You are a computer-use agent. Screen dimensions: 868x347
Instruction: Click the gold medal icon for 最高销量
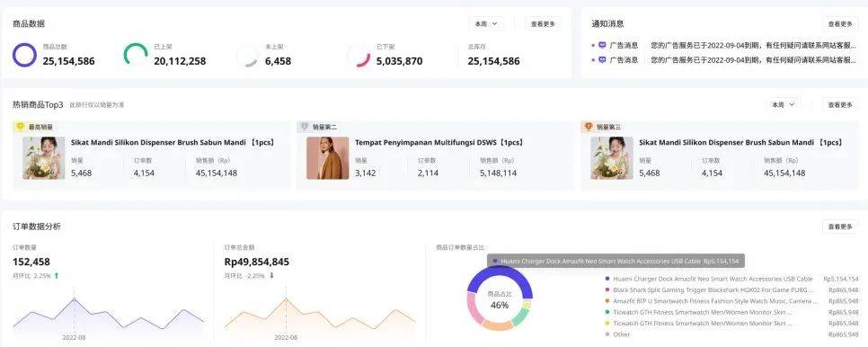(21, 127)
